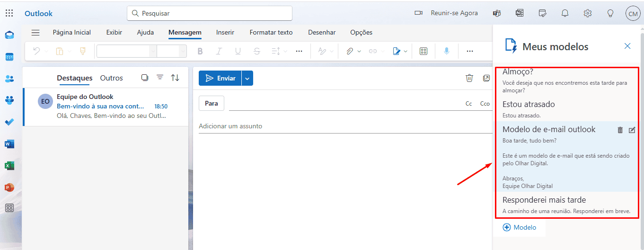The width and height of the screenshot is (644, 250).
Task: Open the line spacing dropdown
Action: click(x=279, y=51)
